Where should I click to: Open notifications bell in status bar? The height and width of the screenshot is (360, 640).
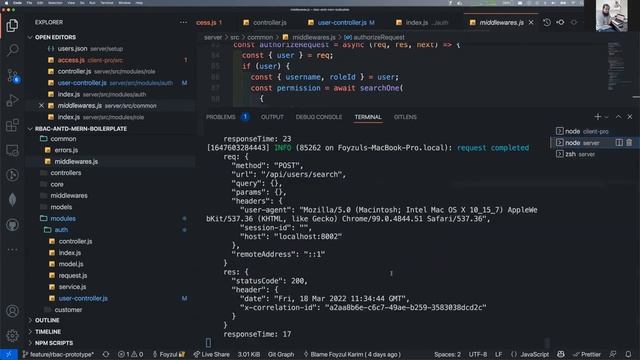(628, 354)
